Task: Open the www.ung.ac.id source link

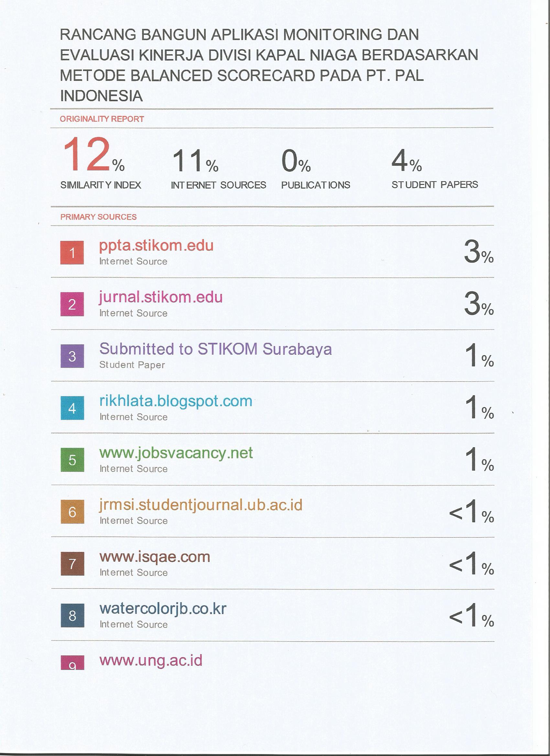Action: (x=151, y=660)
